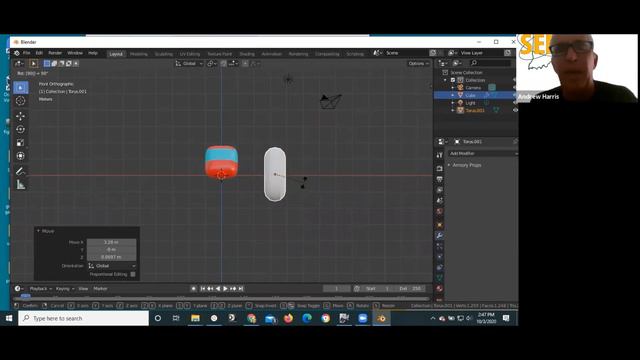The height and width of the screenshot is (360, 640).
Task: Click the auto keying record button
Action: 193,289
